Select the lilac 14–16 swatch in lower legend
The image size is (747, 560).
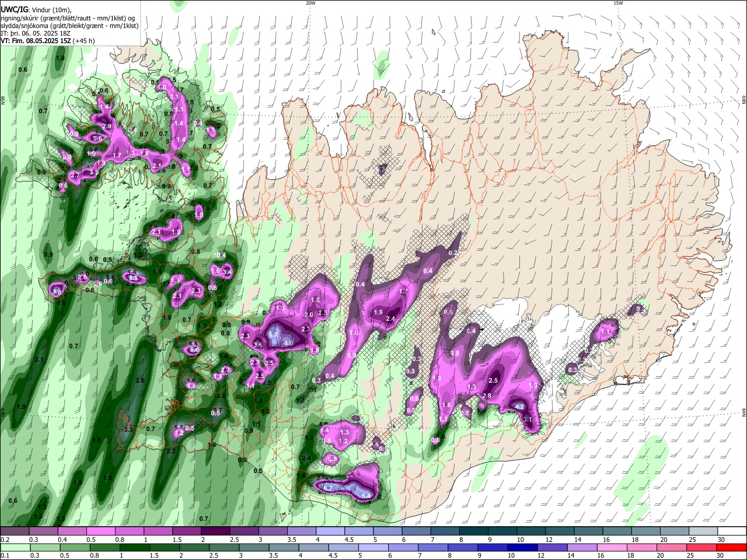pyautogui.click(x=582, y=548)
